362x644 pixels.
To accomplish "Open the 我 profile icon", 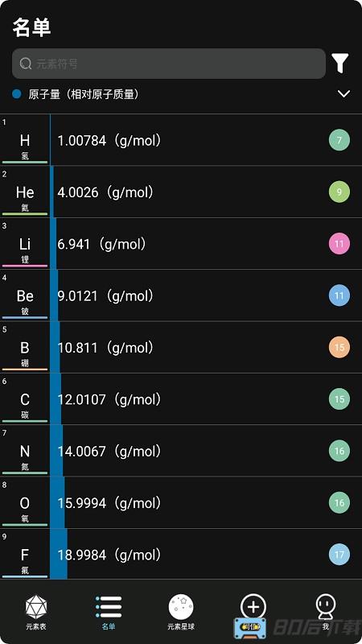I will click(326, 607).
